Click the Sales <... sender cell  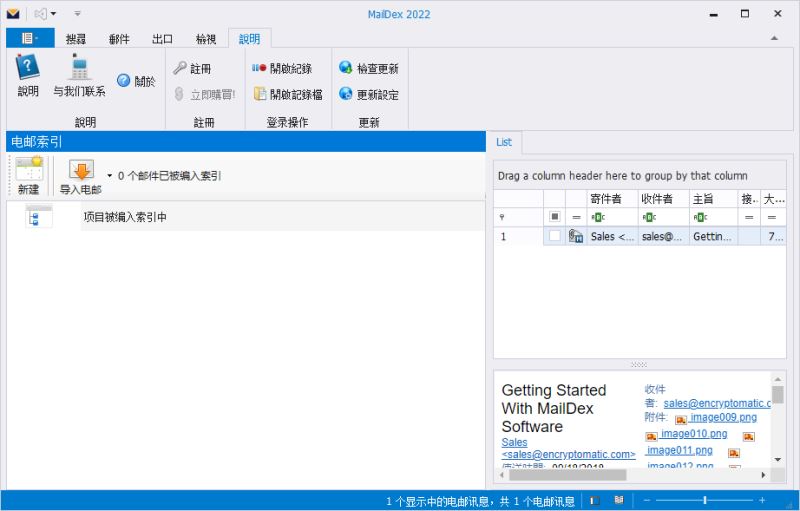[612, 236]
